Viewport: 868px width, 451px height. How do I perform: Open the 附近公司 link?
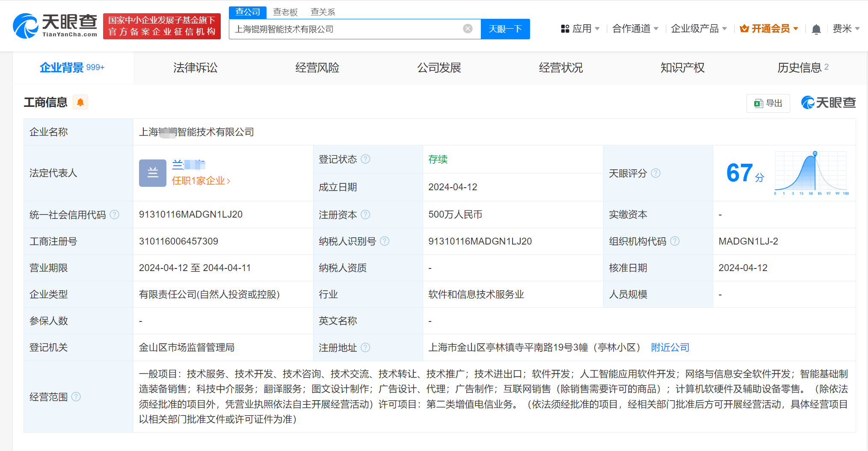[670, 348]
